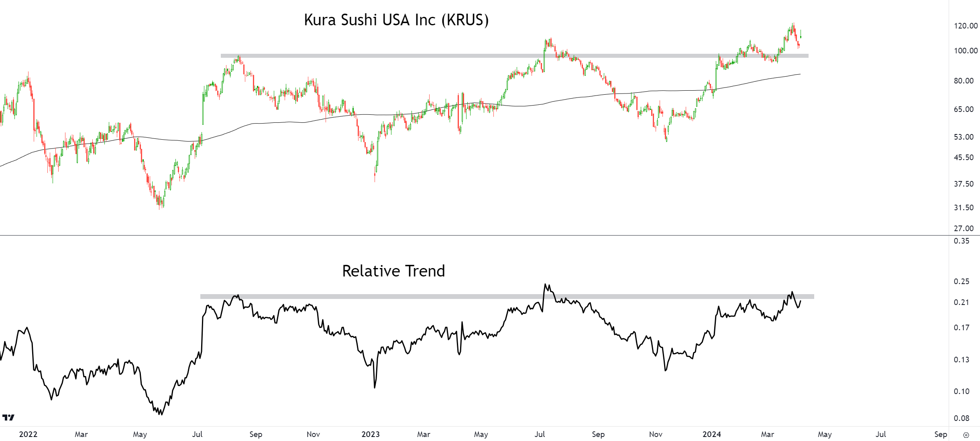980x441 pixels.
Task: Click the 27.00 price axis label
Action: point(964,228)
